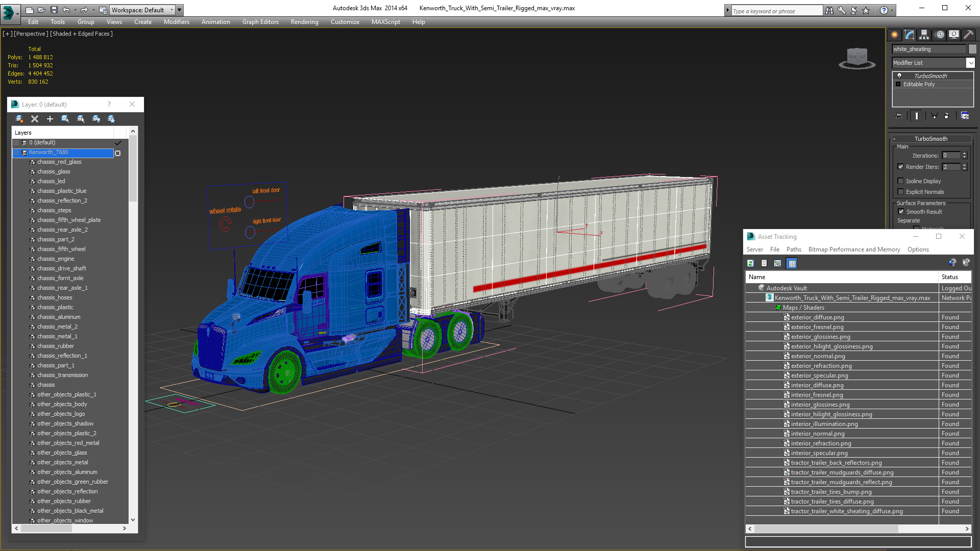Click the Perspective viewport label

tap(31, 34)
